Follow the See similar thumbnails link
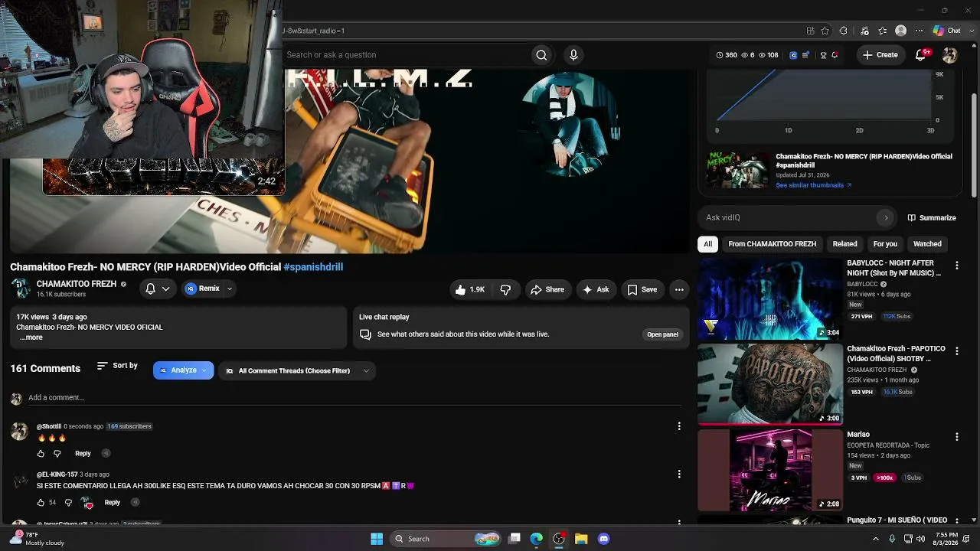This screenshot has height=551, width=980. coord(813,185)
